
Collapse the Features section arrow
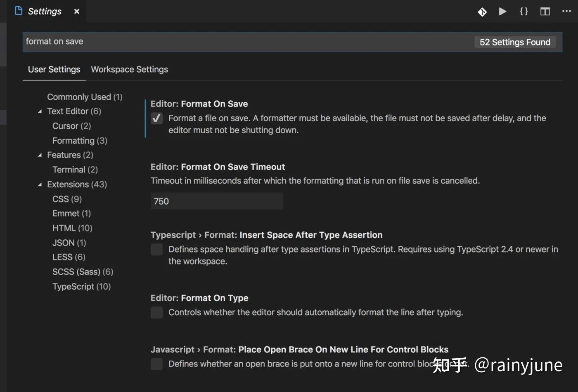(x=40, y=155)
